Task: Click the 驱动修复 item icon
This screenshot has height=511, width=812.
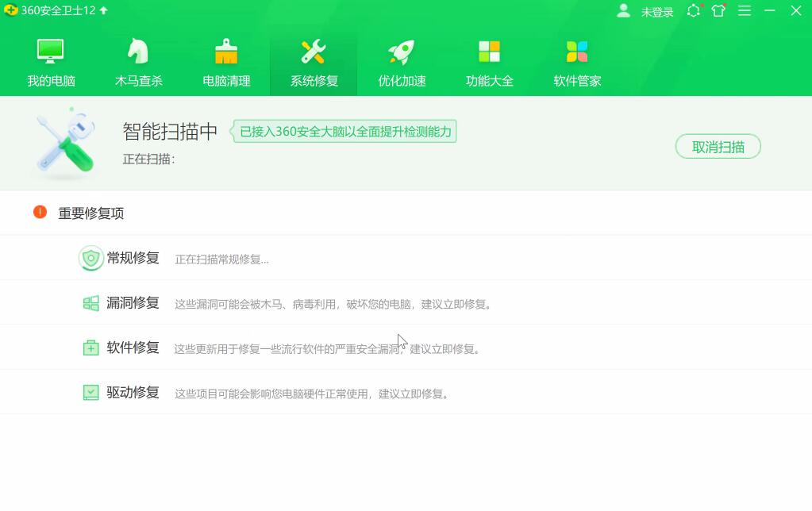Action: pyautogui.click(x=90, y=392)
